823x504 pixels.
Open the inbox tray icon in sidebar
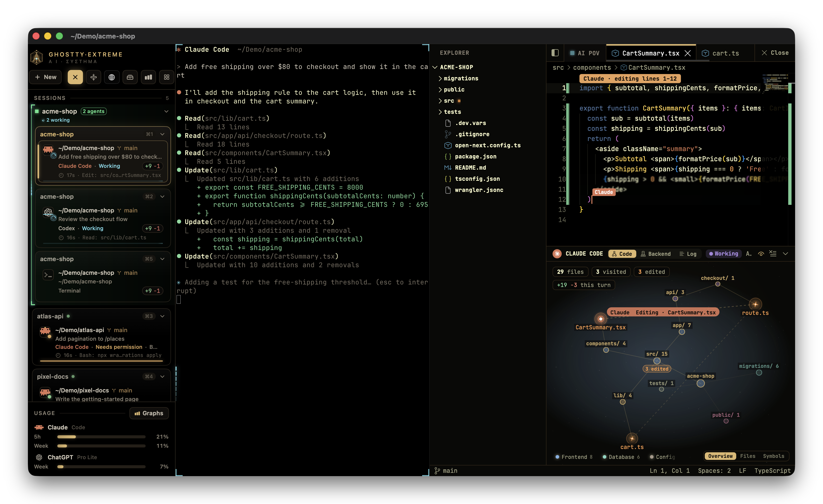tap(130, 77)
